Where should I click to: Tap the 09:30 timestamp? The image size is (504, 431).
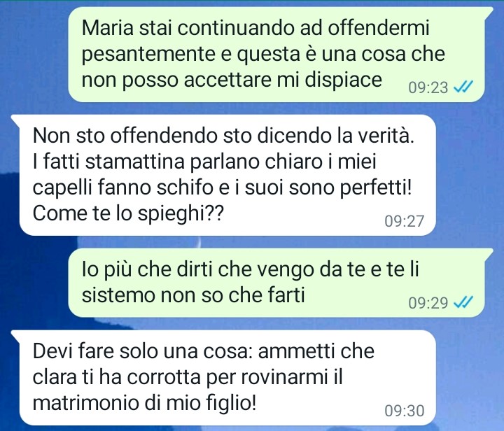click(x=405, y=411)
